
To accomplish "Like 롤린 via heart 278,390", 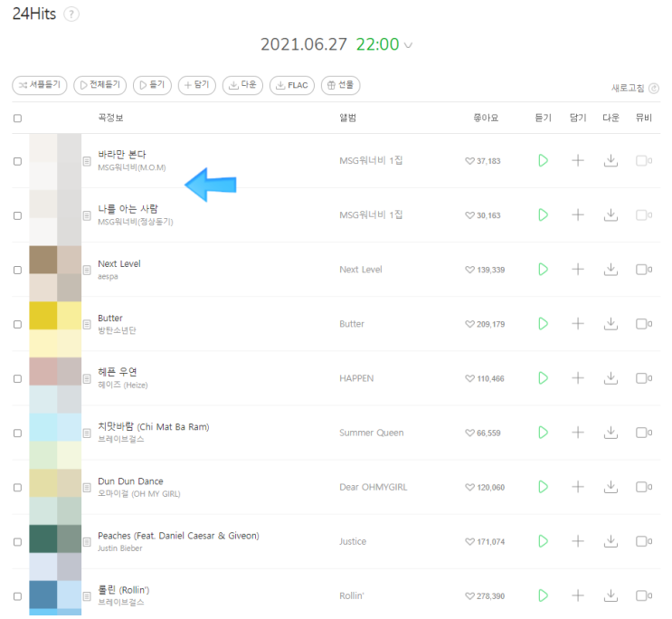I will pyautogui.click(x=485, y=596).
